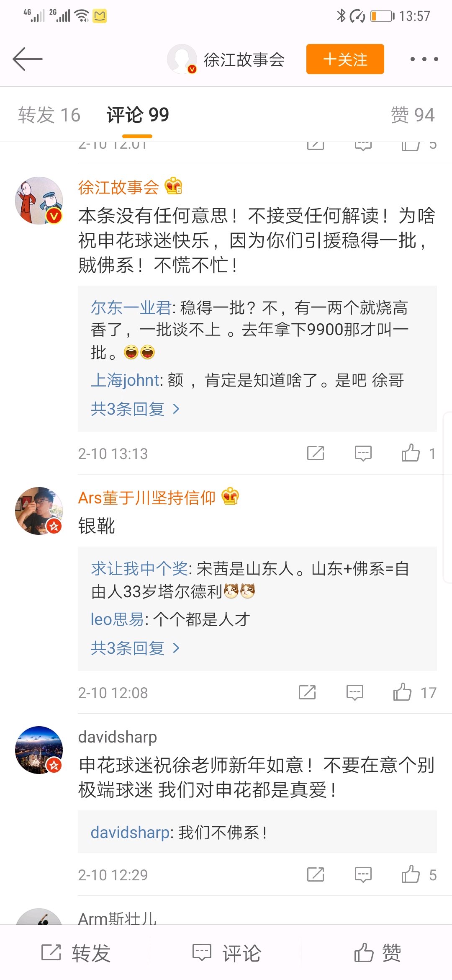452x980 pixels.
Task: Reply to davidsharp's comment posted at 2-10 12:29
Action: coord(363,874)
